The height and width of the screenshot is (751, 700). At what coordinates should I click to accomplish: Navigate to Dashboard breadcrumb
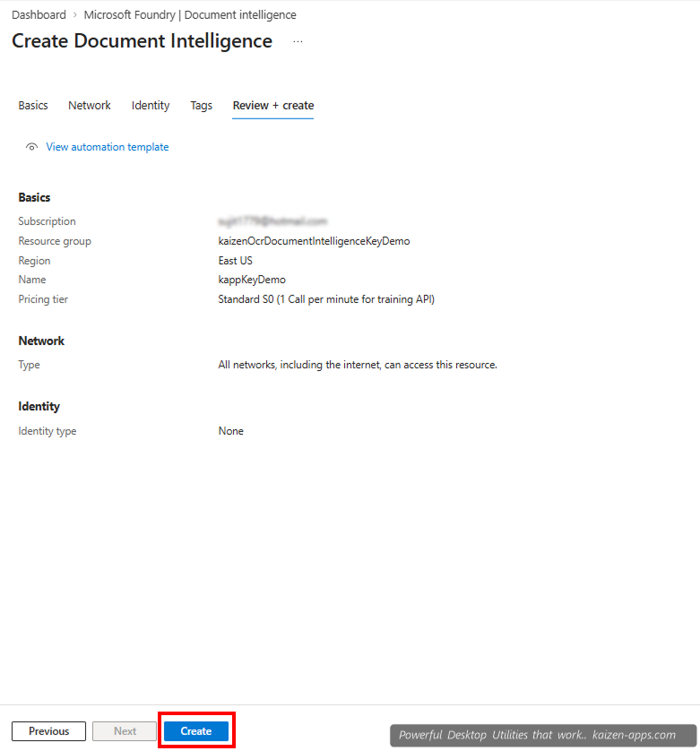click(x=39, y=15)
